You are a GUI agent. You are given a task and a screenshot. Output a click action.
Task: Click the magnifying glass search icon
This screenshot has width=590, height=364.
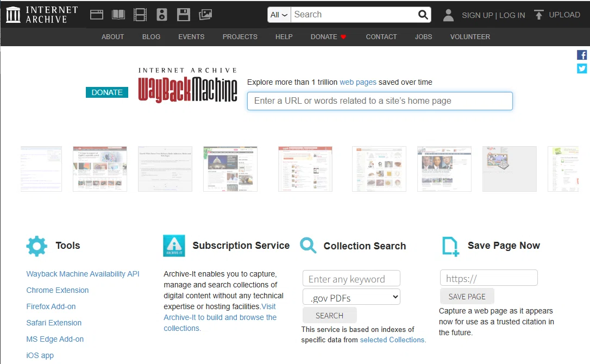(x=423, y=15)
